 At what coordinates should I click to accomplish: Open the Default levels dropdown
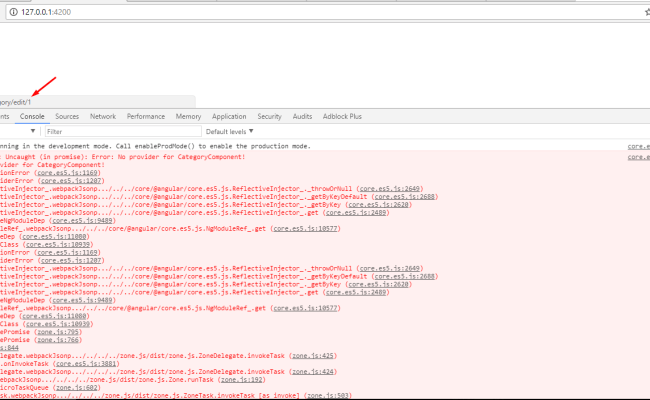tap(229, 131)
